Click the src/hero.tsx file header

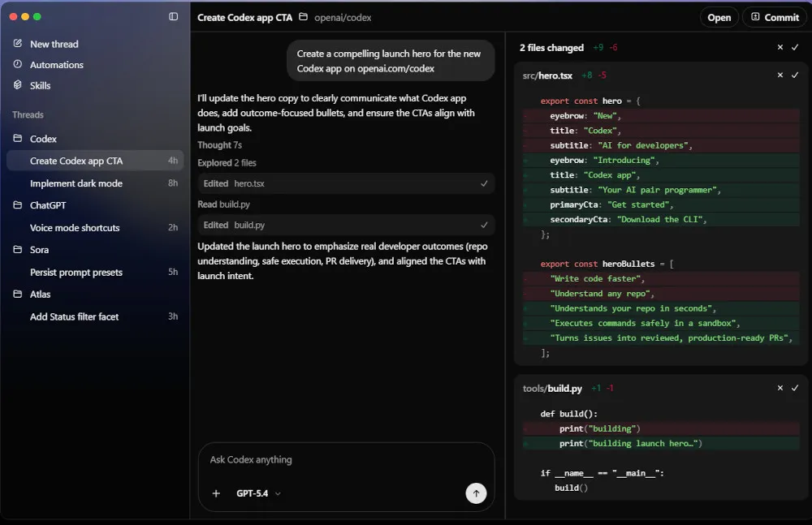pos(547,75)
